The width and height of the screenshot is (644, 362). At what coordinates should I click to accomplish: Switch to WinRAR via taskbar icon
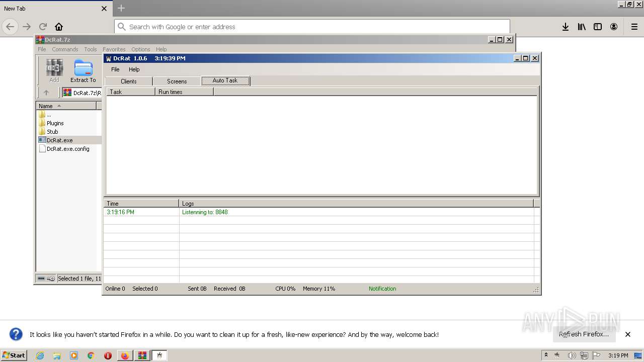(x=142, y=355)
